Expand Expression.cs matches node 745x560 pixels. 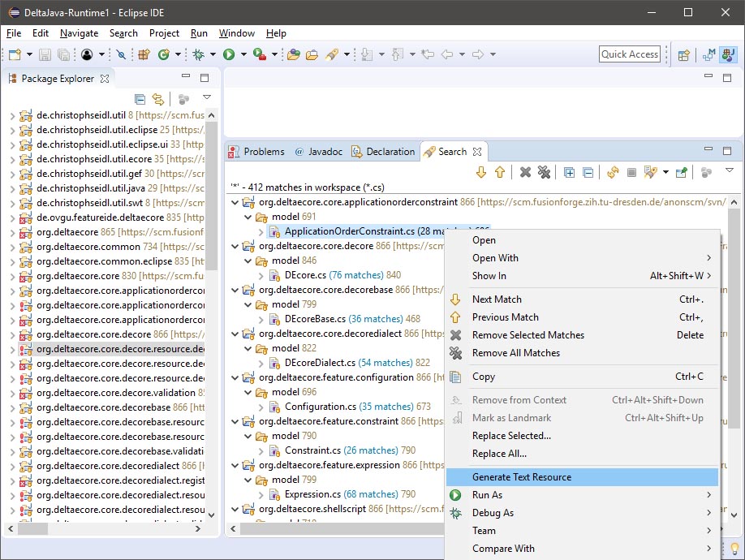[261, 494]
